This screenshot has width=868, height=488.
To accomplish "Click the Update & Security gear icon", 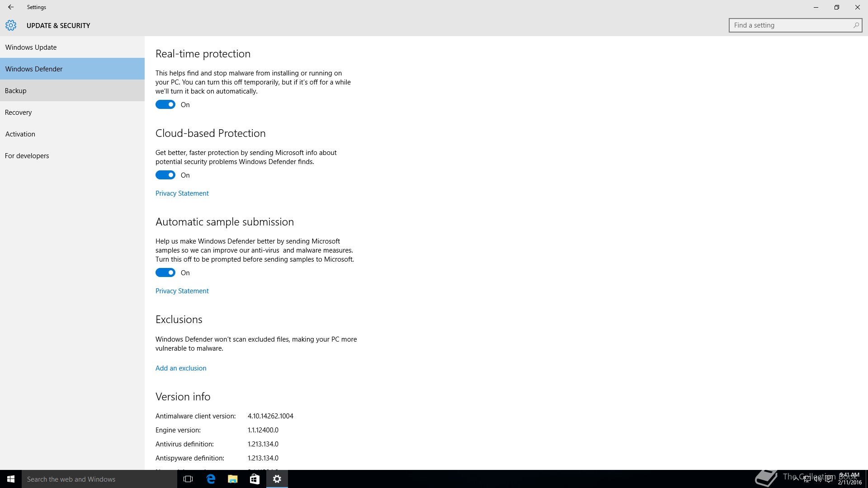I will (11, 25).
